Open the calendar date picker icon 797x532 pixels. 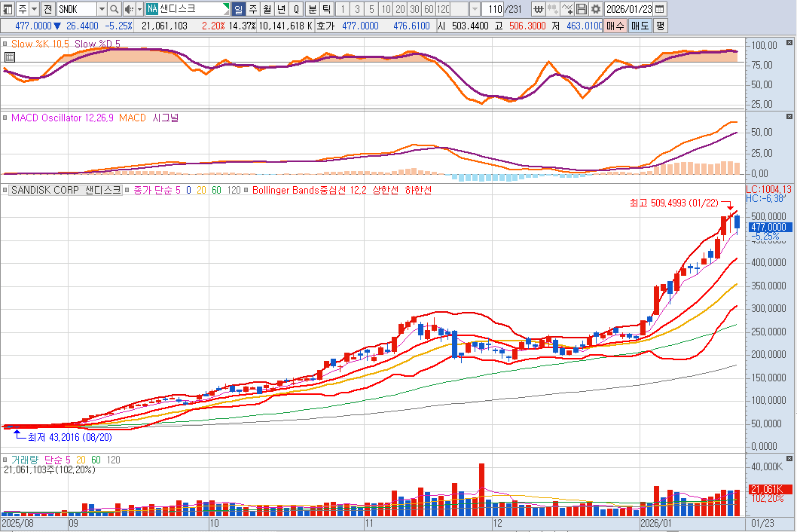pos(660,9)
